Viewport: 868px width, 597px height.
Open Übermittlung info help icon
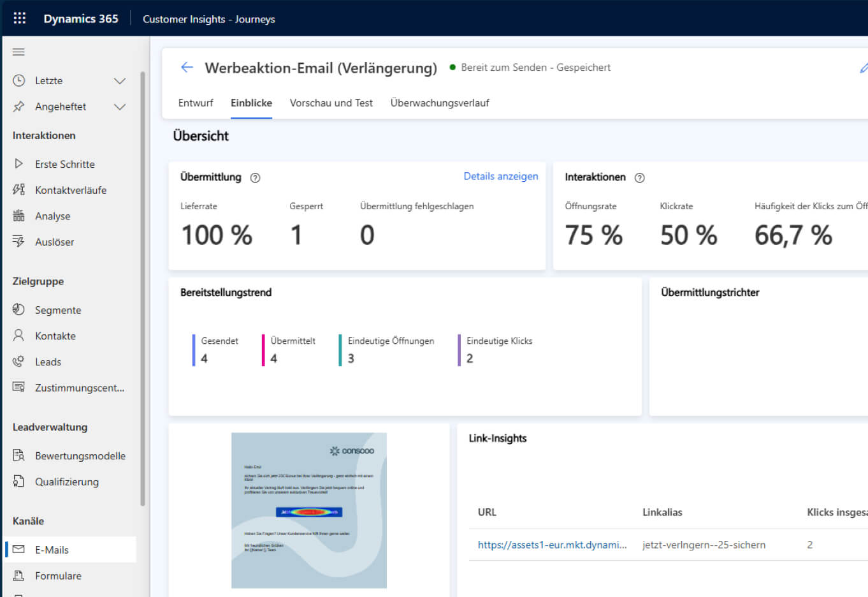pos(255,178)
